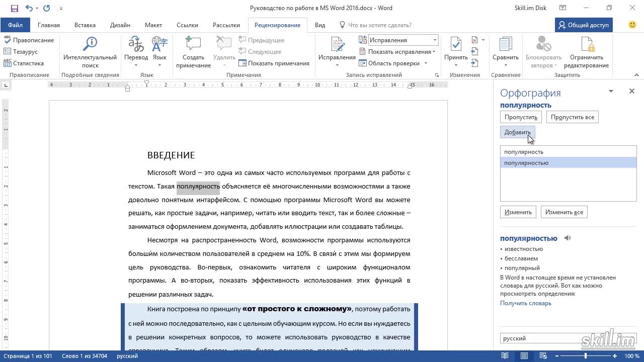Expand the quick access toolbar customize arrow
The height and width of the screenshot is (362, 644).
click(x=61, y=8)
